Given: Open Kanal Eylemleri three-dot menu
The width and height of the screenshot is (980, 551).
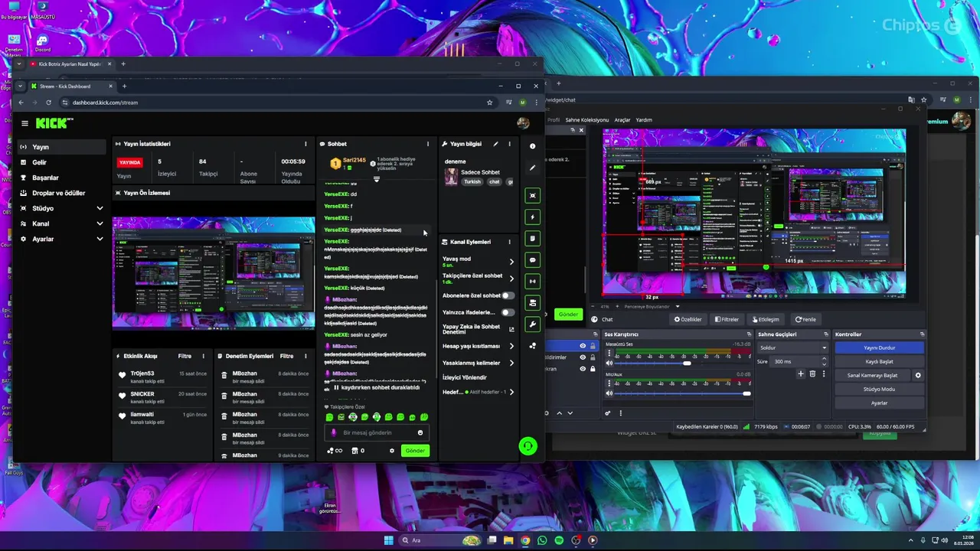Looking at the screenshot, I should pyautogui.click(x=509, y=242).
